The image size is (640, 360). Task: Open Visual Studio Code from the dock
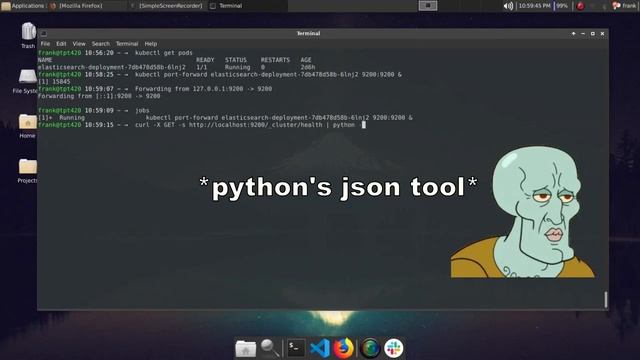tap(320, 349)
